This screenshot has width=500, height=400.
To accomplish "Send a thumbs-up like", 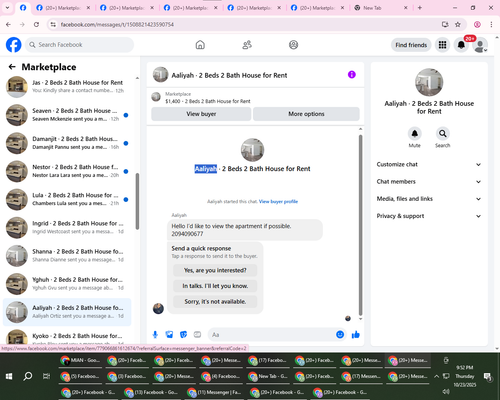I will (x=356, y=334).
